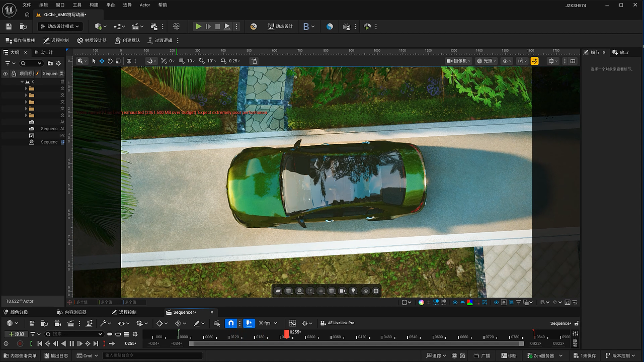Click the 过渡逻辑 toolbar button
Screen dimensions: 644x362
click(160, 40)
